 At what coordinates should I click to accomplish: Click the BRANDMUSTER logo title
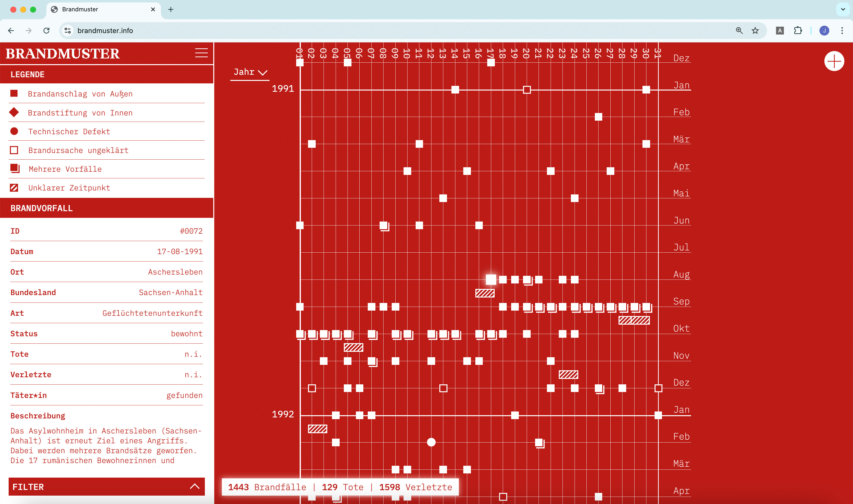coord(62,54)
